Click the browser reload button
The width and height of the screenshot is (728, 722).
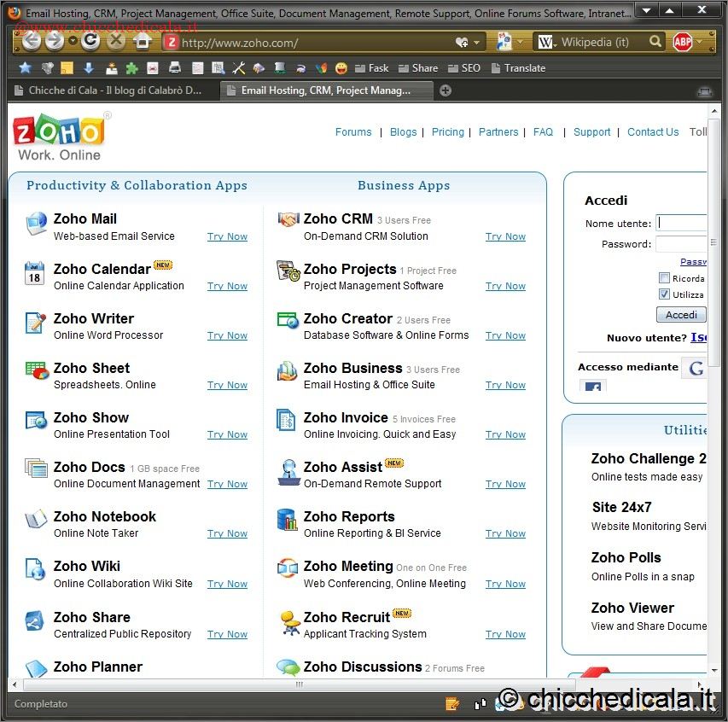91,41
